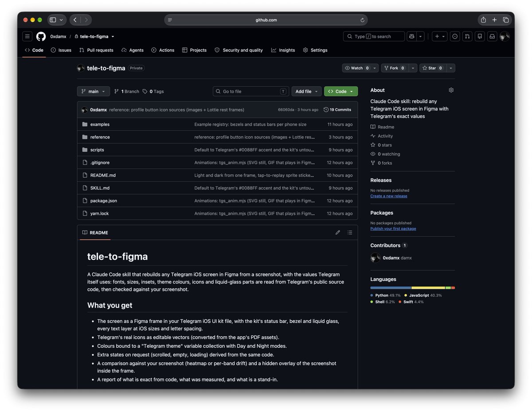This screenshot has width=532, height=412.
Task: Click 'Create a new release' link
Action: (x=389, y=196)
